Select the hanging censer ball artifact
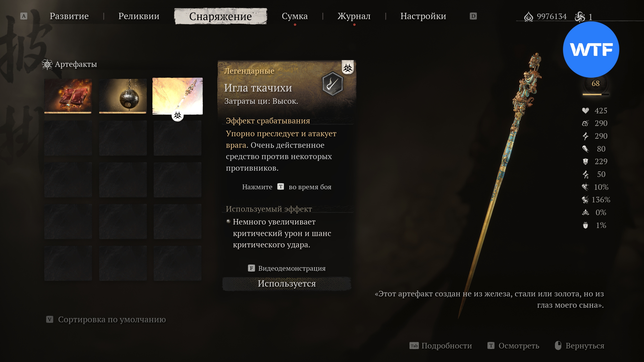Screen dimensions: 644x362 (x=123, y=96)
